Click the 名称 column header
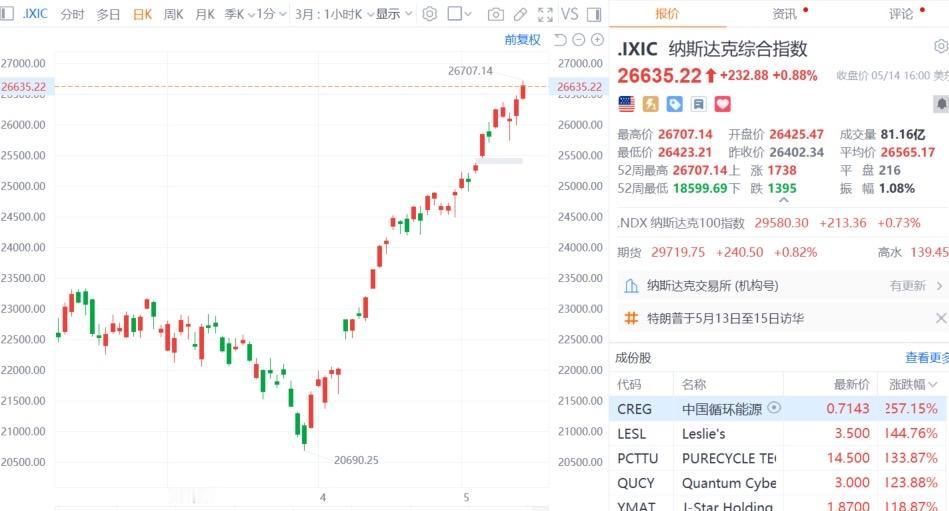 pos(694,384)
